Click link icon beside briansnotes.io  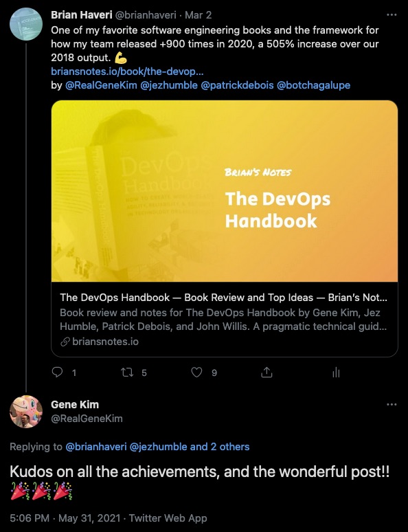[x=65, y=342]
